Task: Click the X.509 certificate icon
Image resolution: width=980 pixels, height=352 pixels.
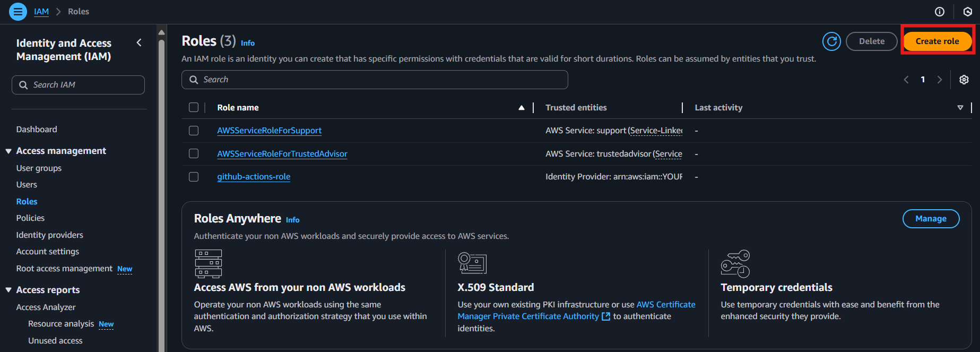Action: point(472,263)
